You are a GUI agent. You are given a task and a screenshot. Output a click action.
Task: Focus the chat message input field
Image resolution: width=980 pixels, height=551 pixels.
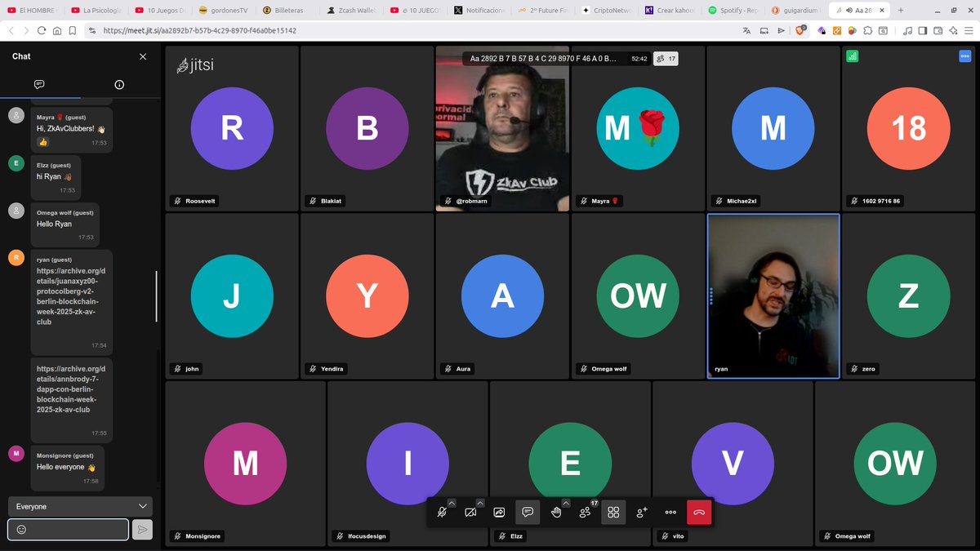click(69, 530)
